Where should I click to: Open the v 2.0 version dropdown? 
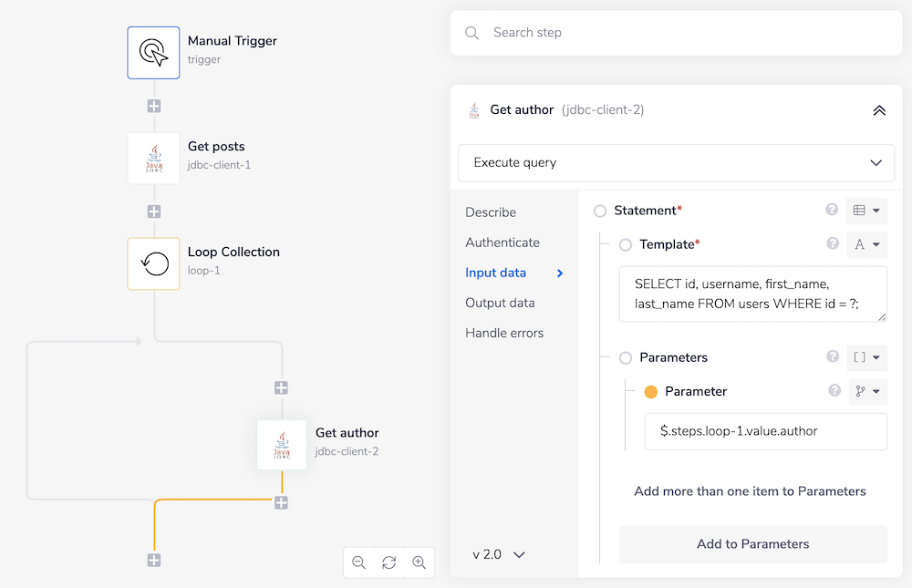(x=499, y=554)
